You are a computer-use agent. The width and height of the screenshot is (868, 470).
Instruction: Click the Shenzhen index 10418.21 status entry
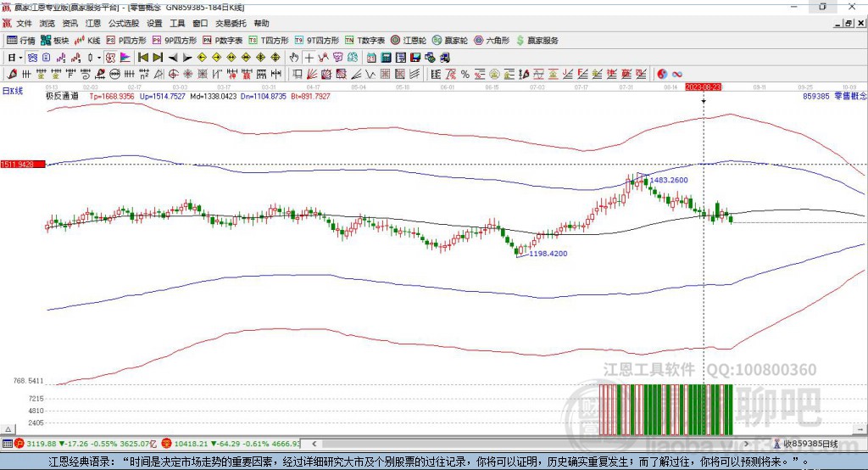pos(231,444)
